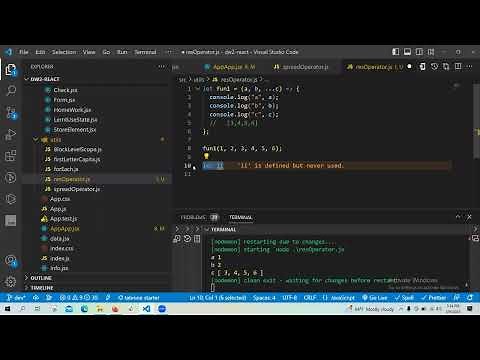Open the Edit menu
Image resolution: width=480 pixels, height=360 pixels.
pos(40,52)
